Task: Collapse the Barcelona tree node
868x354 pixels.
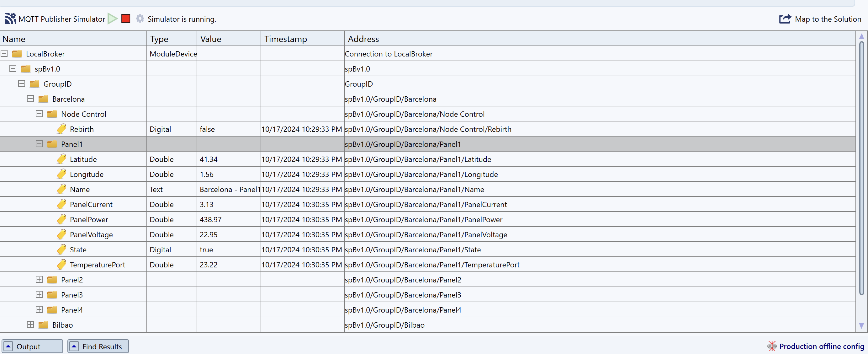Action: point(30,99)
